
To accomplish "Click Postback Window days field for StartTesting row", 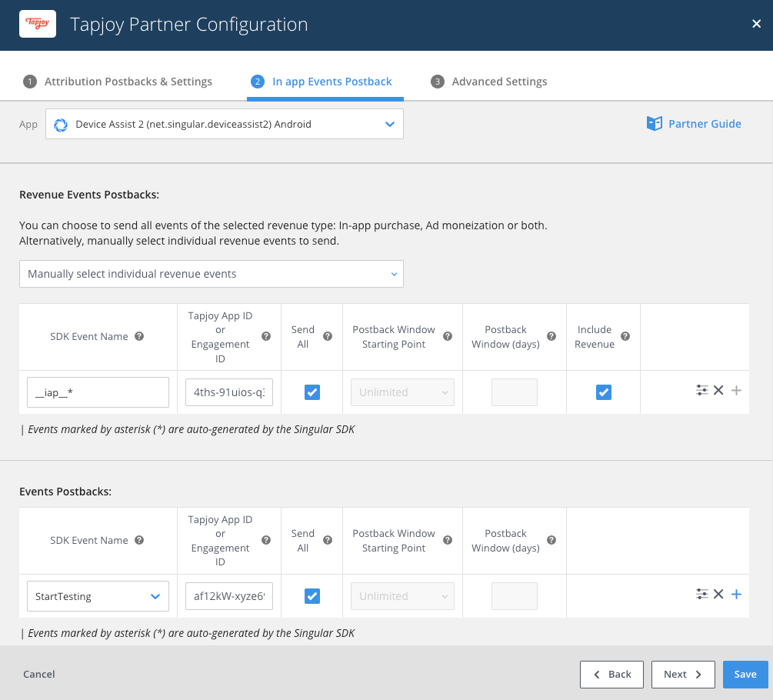I will coord(515,596).
